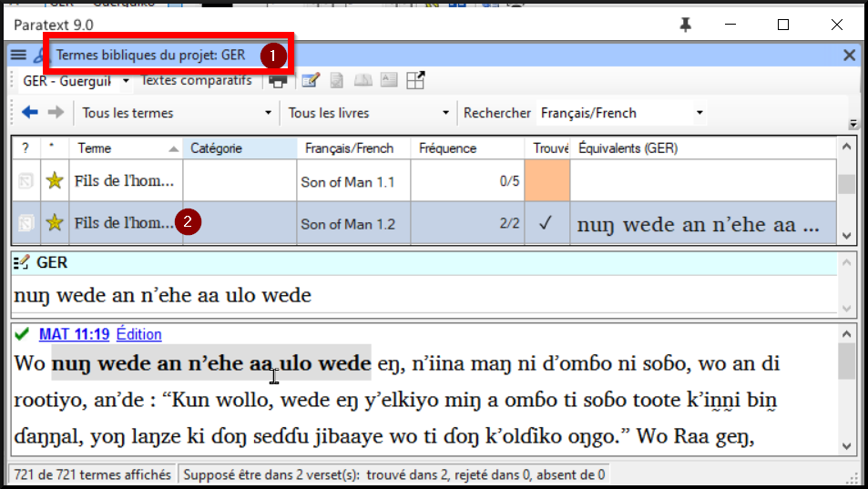The height and width of the screenshot is (489, 868).
Task: Click the "0/5" frequency cell
Action: (x=467, y=181)
